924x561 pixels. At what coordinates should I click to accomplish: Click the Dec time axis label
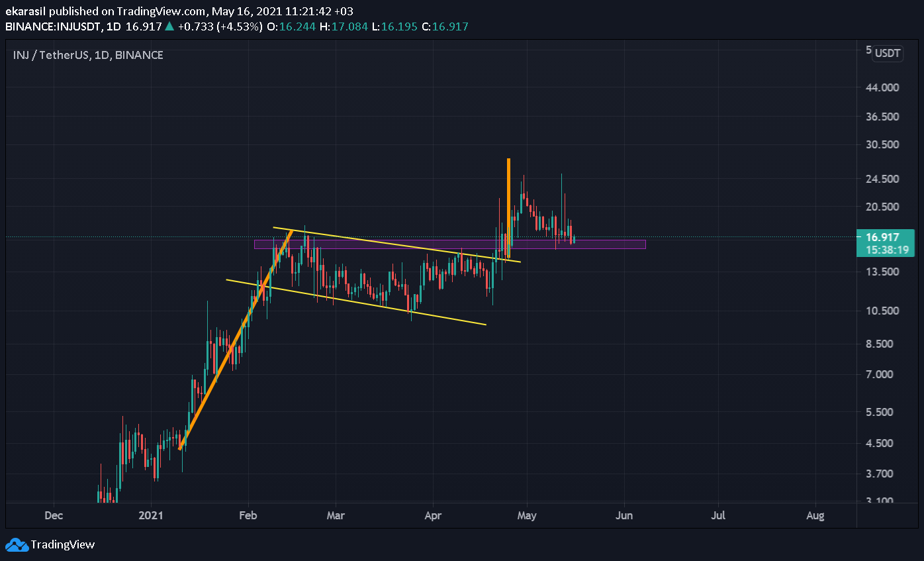click(54, 515)
